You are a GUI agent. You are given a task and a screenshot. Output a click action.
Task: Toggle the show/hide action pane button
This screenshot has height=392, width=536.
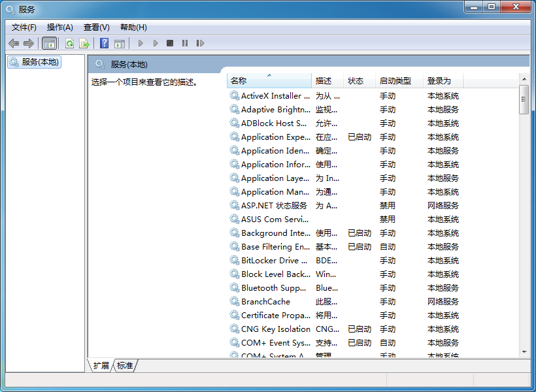[119, 43]
